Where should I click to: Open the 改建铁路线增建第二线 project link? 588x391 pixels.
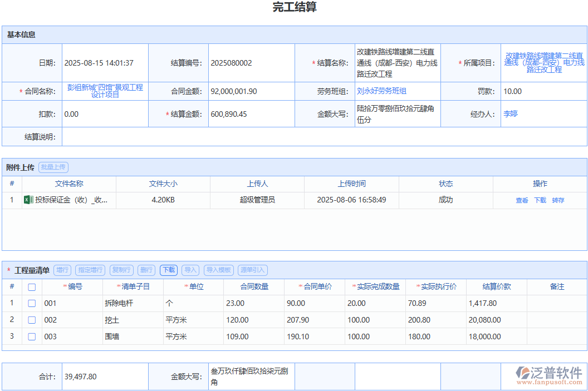[543, 63]
